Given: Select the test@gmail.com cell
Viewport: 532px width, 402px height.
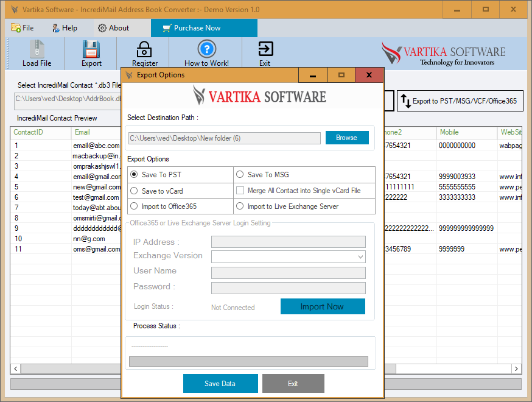Looking at the screenshot, I should (x=96, y=197).
